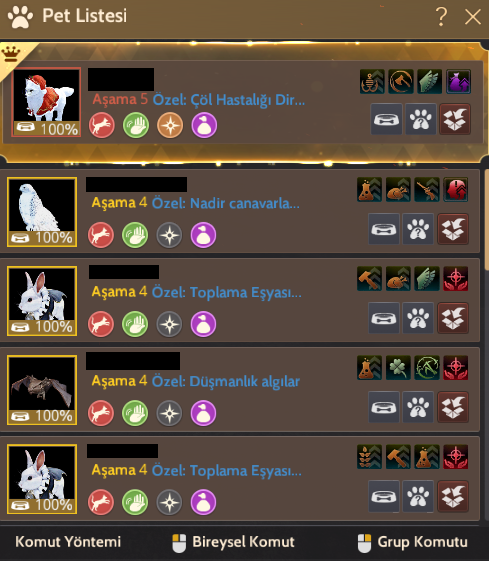Toggle grey compass skill on first rabbit
The height and width of the screenshot is (561, 489).
point(169,324)
